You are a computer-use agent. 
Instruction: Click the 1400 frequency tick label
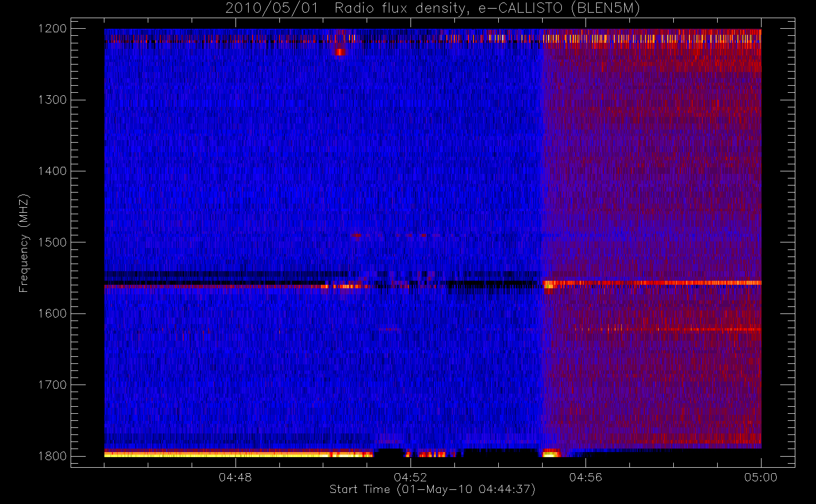[x=52, y=171]
